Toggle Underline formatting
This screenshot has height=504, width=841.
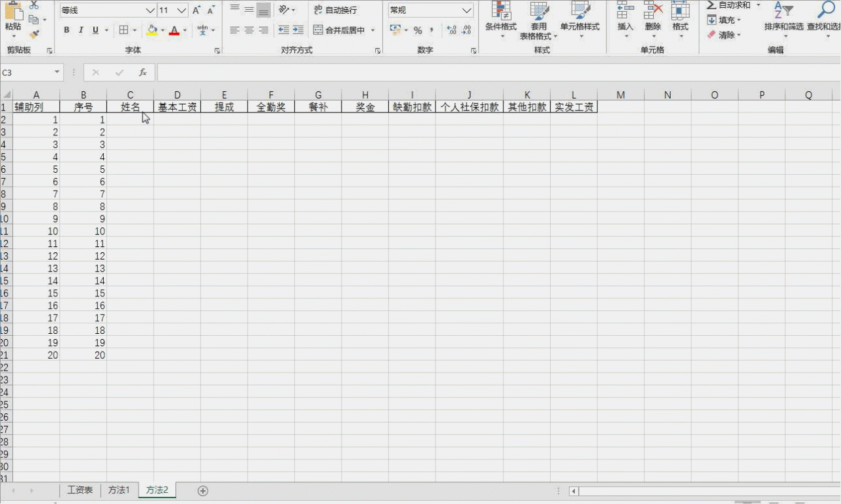coord(96,30)
